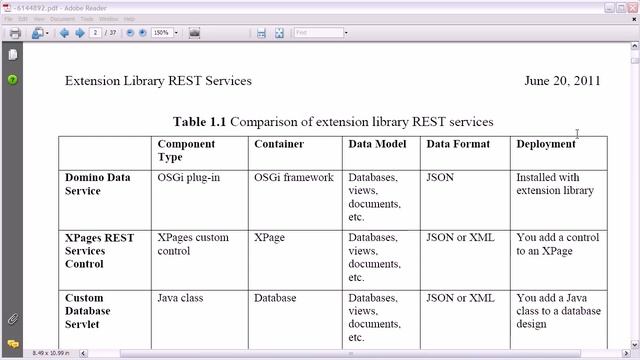The width and height of the screenshot is (640, 360).
Task: Minimize the Adobe Reader window
Action: 609,8
